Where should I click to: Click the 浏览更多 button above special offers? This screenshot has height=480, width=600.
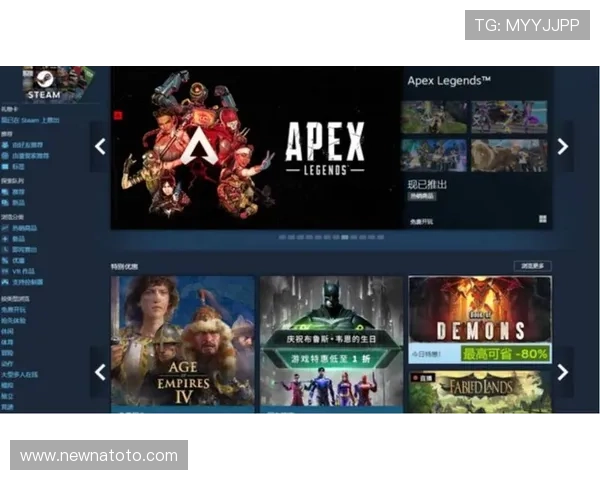(531, 266)
